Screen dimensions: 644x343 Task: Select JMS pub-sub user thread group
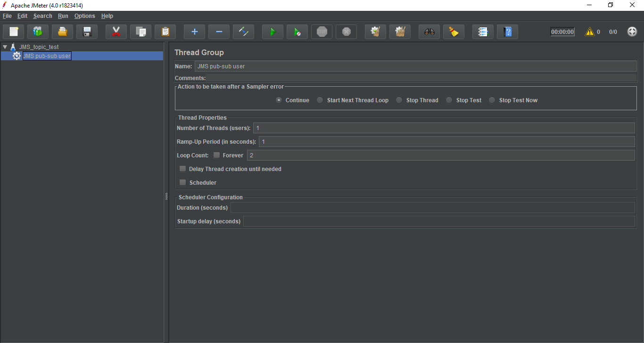click(47, 56)
